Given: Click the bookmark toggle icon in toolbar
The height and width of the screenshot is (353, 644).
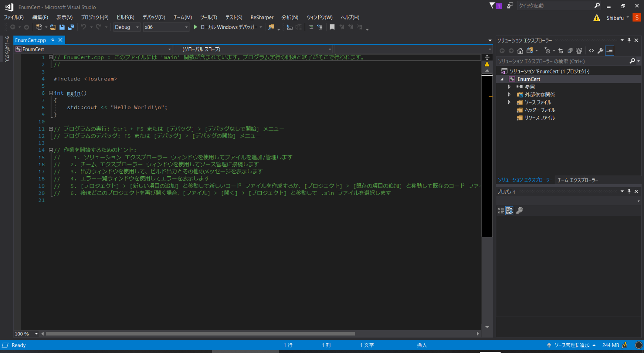Looking at the screenshot, I should 332,27.
